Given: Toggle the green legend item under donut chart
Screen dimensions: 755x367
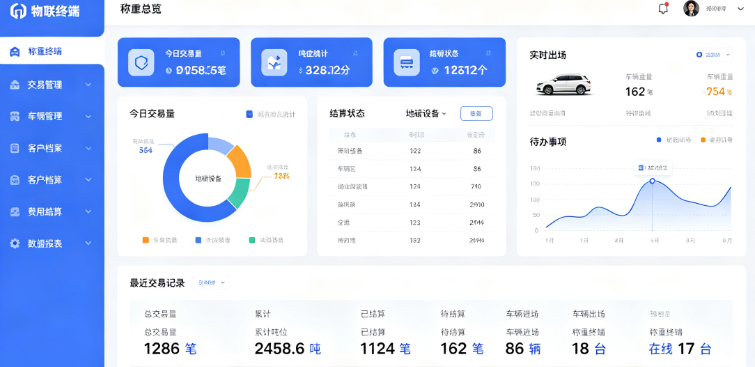Looking at the screenshot, I should (266, 240).
